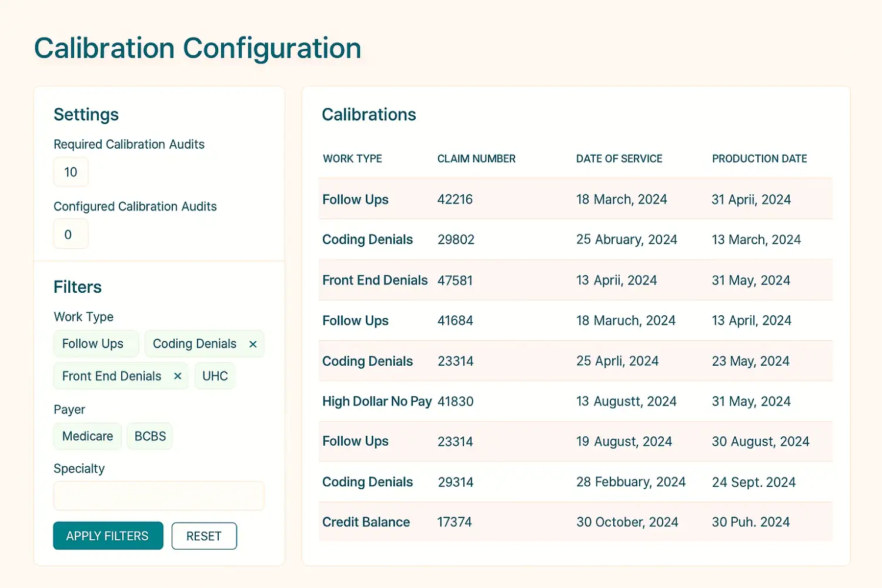Viewport: 882px width, 588px height.
Task: Sort by Work Type column header
Action: point(352,159)
